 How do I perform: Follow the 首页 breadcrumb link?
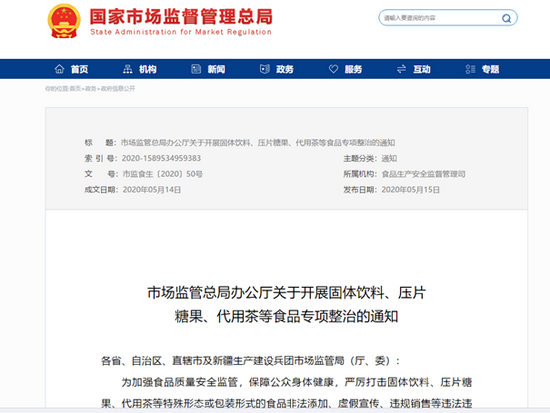75,89
